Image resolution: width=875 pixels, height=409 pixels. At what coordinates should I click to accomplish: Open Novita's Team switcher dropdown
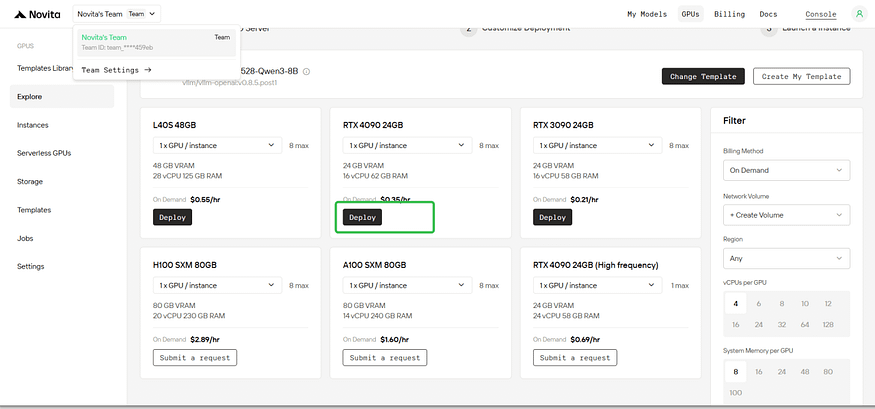point(117,14)
